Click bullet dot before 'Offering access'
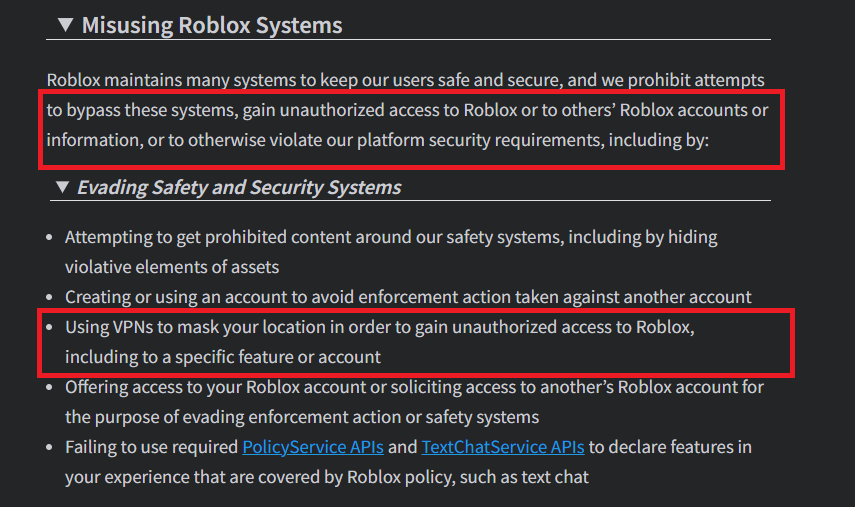The image size is (855, 507). pos(50,388)
